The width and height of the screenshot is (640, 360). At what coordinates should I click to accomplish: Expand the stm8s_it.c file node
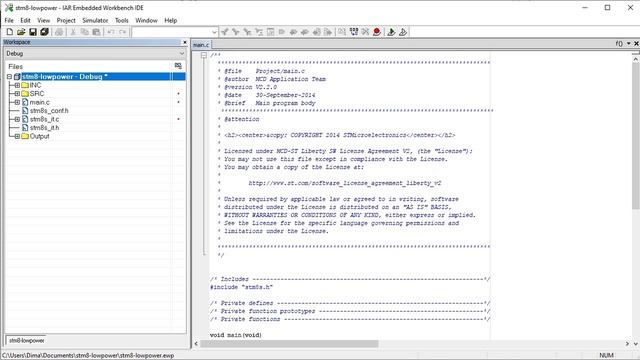click(17, 119)
